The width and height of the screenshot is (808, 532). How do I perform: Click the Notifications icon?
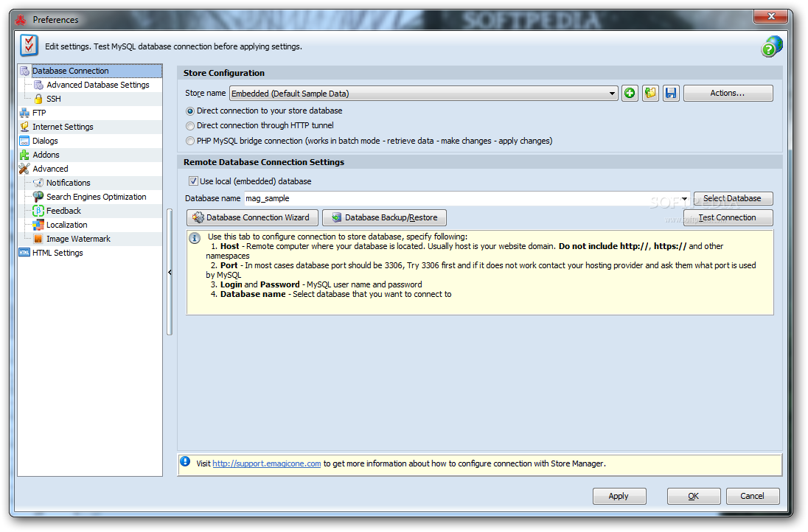[38, 183]
